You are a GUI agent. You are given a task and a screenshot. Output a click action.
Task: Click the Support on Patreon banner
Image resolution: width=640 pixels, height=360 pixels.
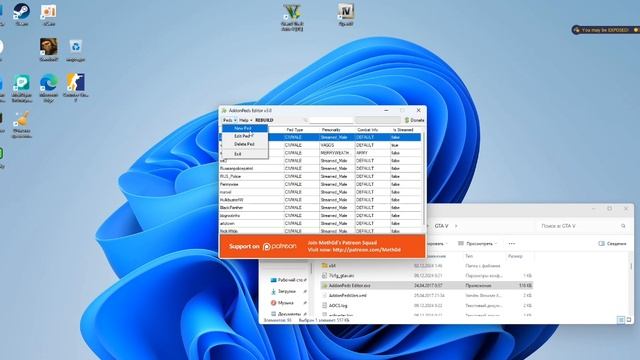click(x=322, y=246)
